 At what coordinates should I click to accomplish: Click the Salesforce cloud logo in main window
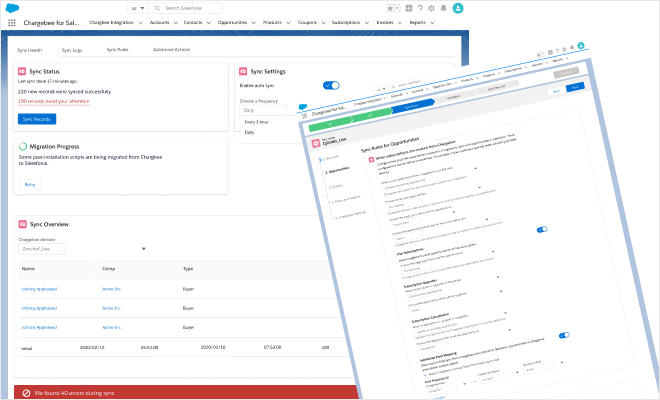[12, 8]
